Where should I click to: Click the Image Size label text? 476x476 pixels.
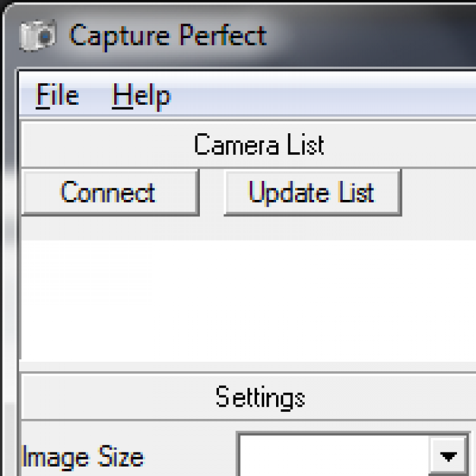(83, 457)
